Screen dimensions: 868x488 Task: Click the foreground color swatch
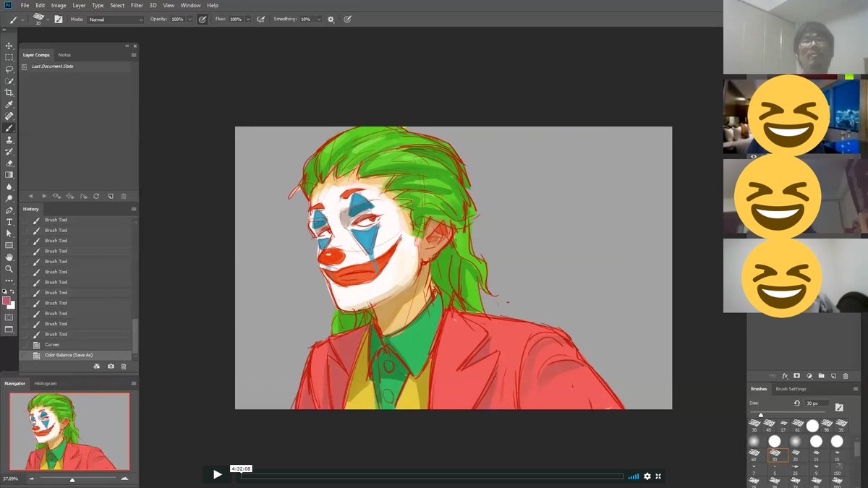tap(7, 301)
